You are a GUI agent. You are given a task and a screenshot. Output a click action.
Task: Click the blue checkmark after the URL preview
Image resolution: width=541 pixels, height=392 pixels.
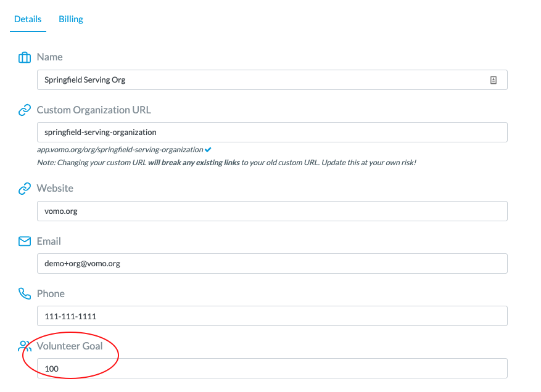click(208, 150)
